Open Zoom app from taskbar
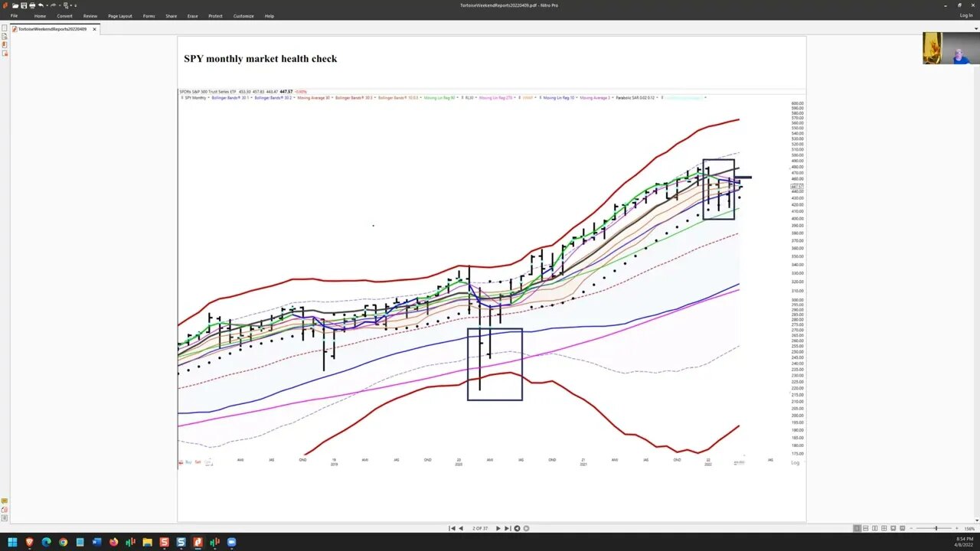This screenshot has width=980, height=551. click(x=231, y=543)
